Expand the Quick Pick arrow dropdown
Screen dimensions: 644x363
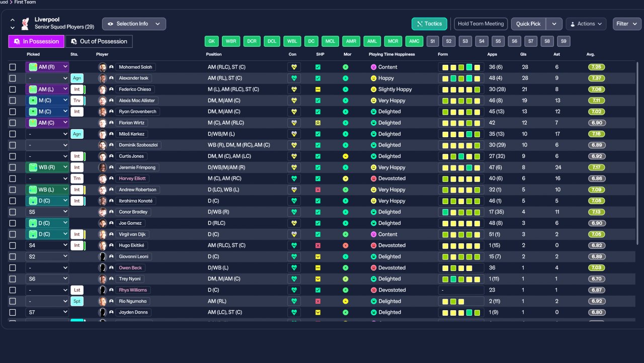coord(554,24)
